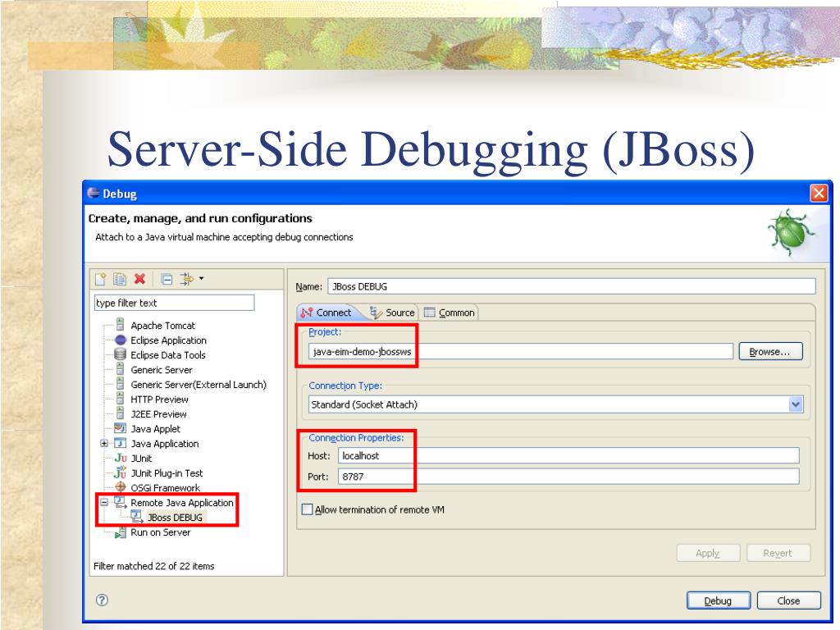
Task: Click the Apache Tomcat server icon
Action: coord(121,325)
